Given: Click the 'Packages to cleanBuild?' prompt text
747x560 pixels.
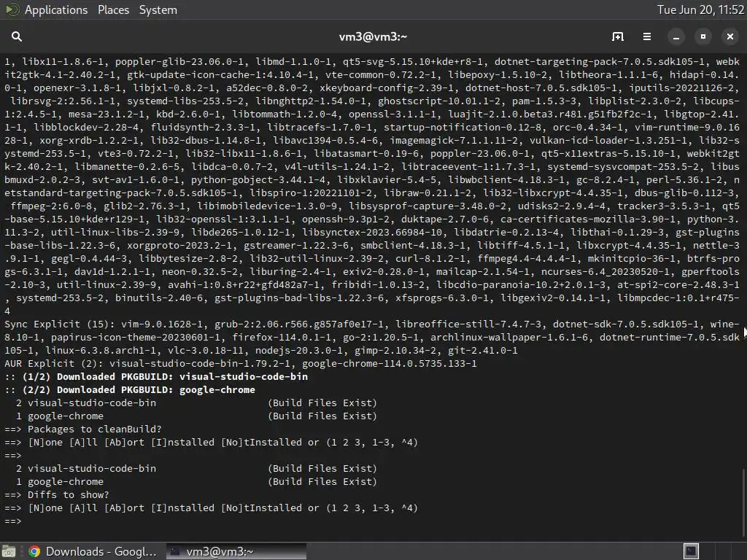Looking at the screenshot, I should pos(94,429).
